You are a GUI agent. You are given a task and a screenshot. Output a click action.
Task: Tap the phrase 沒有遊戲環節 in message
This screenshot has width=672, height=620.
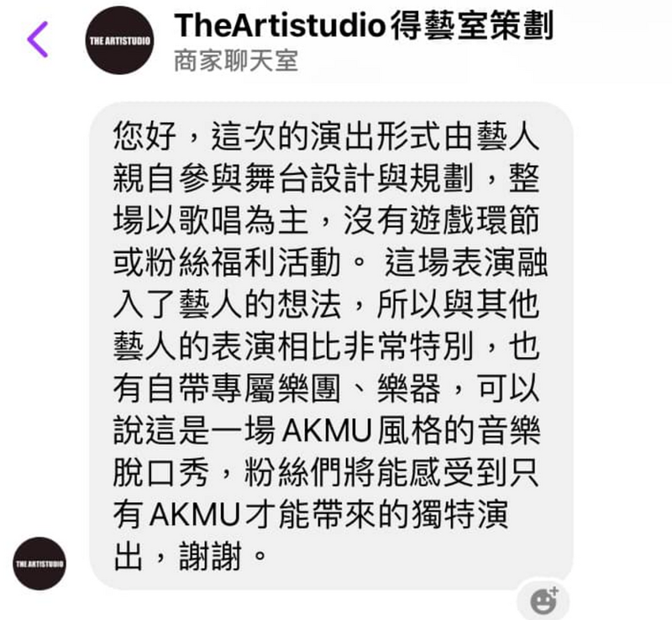[x=442, y=220]
